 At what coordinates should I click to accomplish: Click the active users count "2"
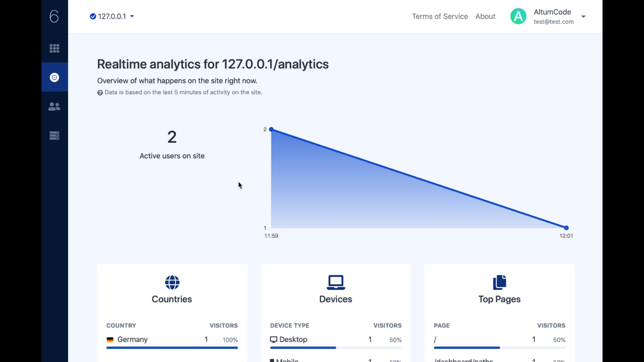click(x=172, y=137)
